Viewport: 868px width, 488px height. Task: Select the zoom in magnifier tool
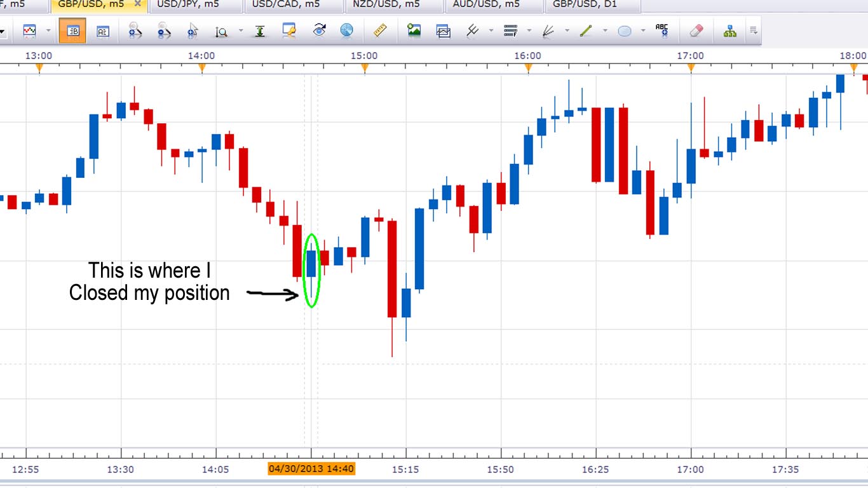pyautogui.click(x=135, y=30)
